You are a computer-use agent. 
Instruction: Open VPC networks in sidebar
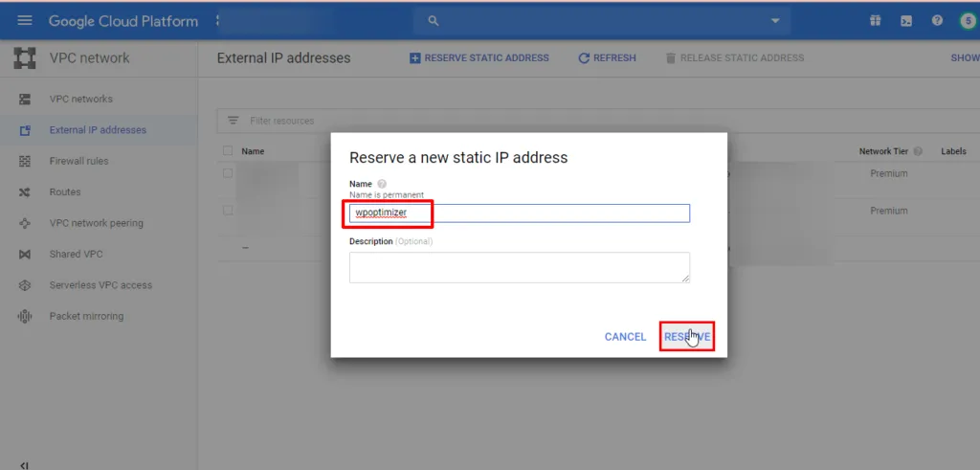[80, 99]
